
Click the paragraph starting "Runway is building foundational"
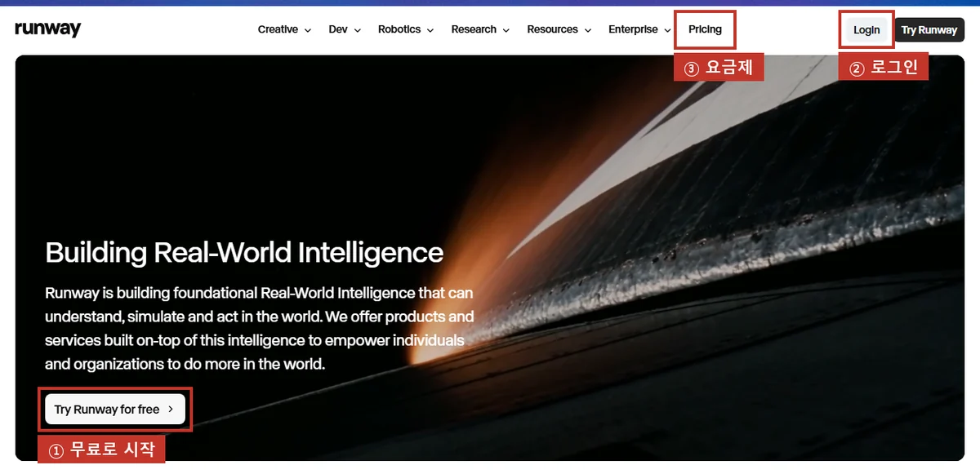[x=260, y=328]
